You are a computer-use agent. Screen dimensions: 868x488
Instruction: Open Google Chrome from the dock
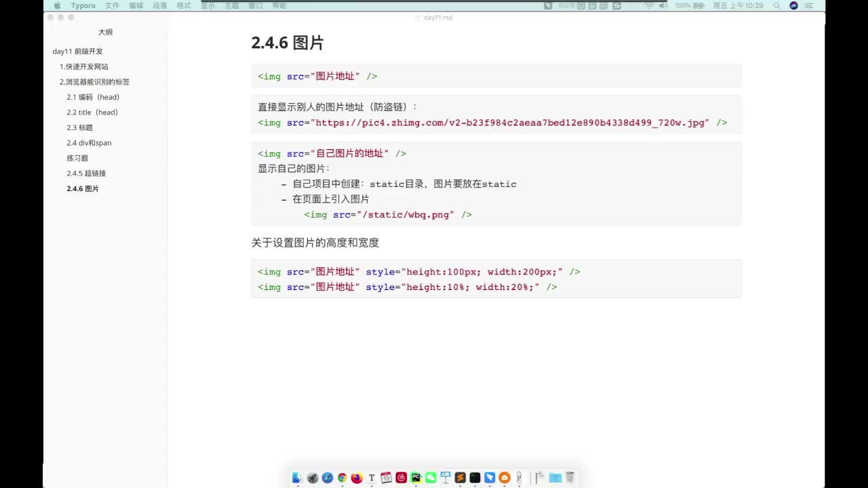pyautogui.click(x=342, y=478)
